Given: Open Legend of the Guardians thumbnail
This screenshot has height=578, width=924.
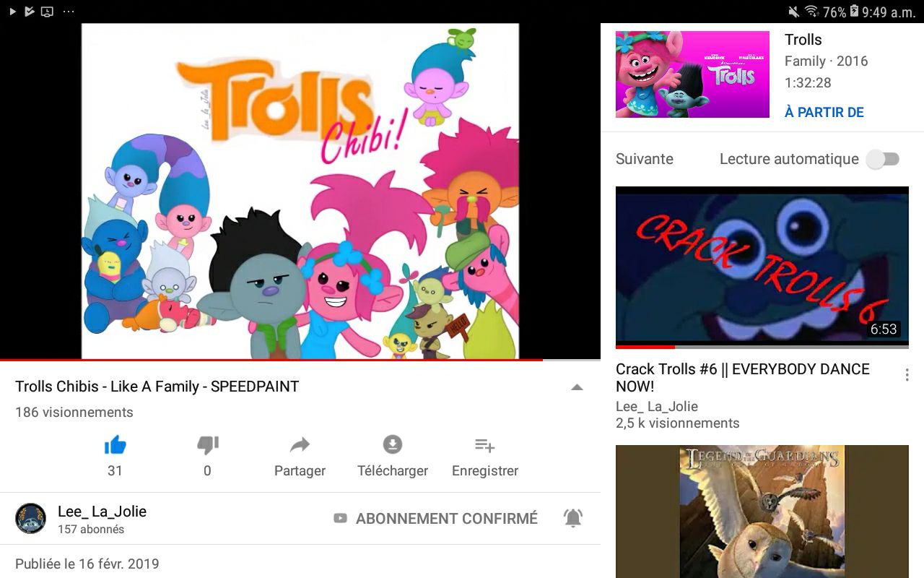Looking at the screenshot, I should 762,512.
